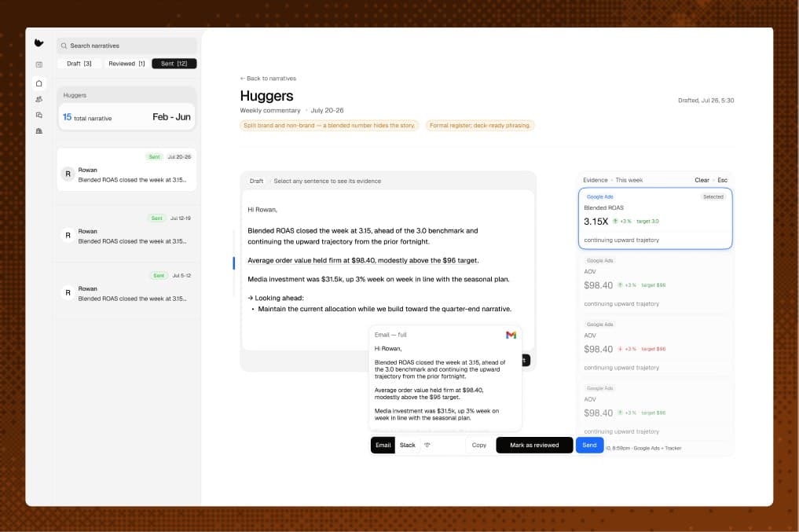This screenshot has width=799, height=532.
Task: Click the 'Looking ahead:' line
Action: pos(276,298)
